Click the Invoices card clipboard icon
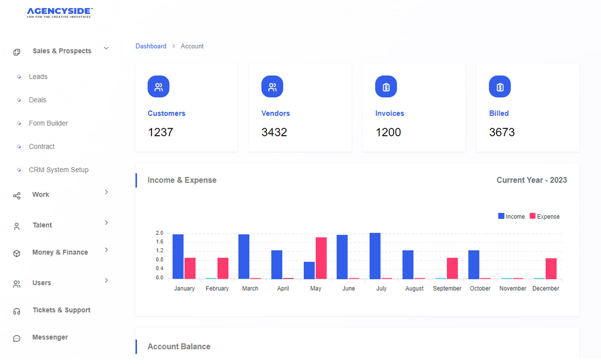This screenshot has width=601, height=364. click(x=386, y=87)
